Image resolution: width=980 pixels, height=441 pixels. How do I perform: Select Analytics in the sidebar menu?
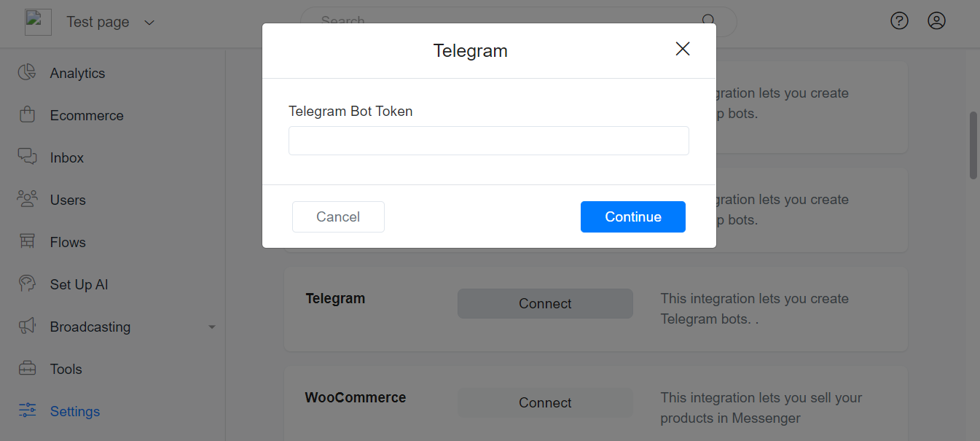[x=77, y=73]
